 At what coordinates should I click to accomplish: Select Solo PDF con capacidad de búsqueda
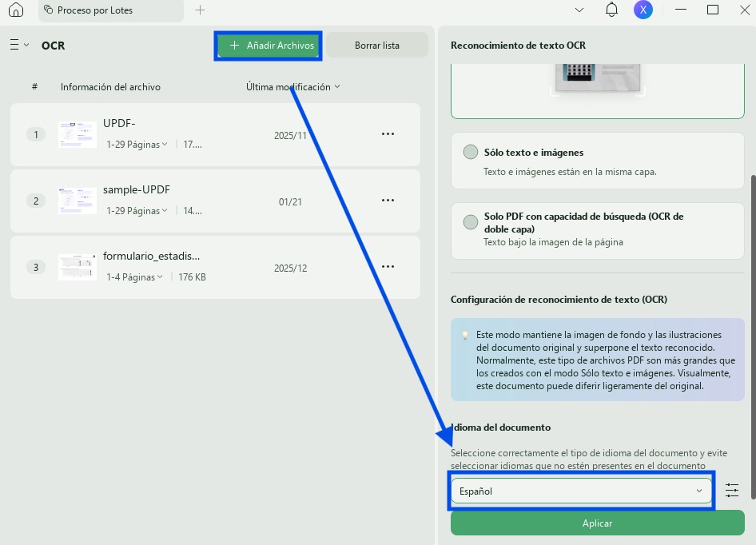click(x=597, y=230)
